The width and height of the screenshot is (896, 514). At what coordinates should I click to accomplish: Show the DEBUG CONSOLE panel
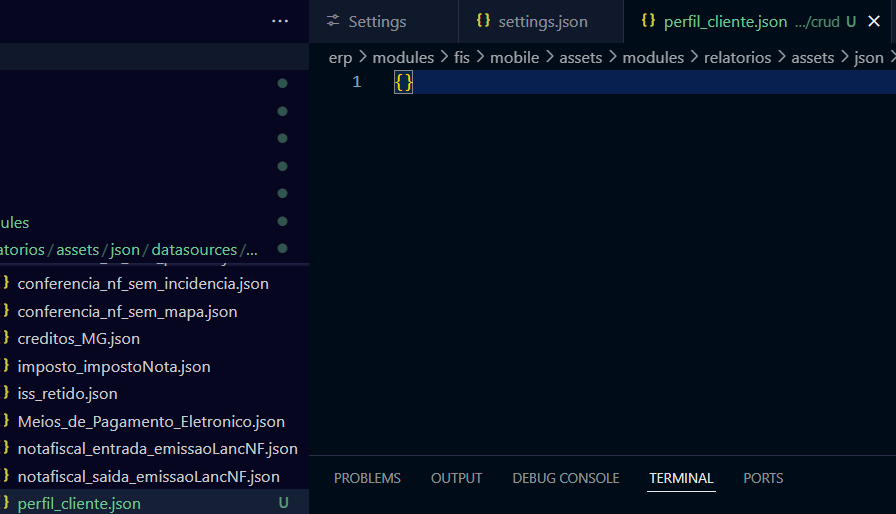click(565, 478)
